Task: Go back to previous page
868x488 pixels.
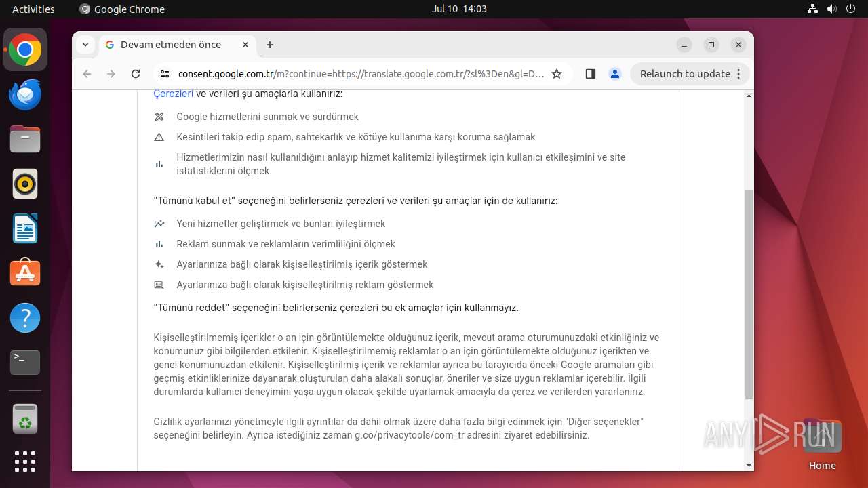Action: (x=87, y=74)
